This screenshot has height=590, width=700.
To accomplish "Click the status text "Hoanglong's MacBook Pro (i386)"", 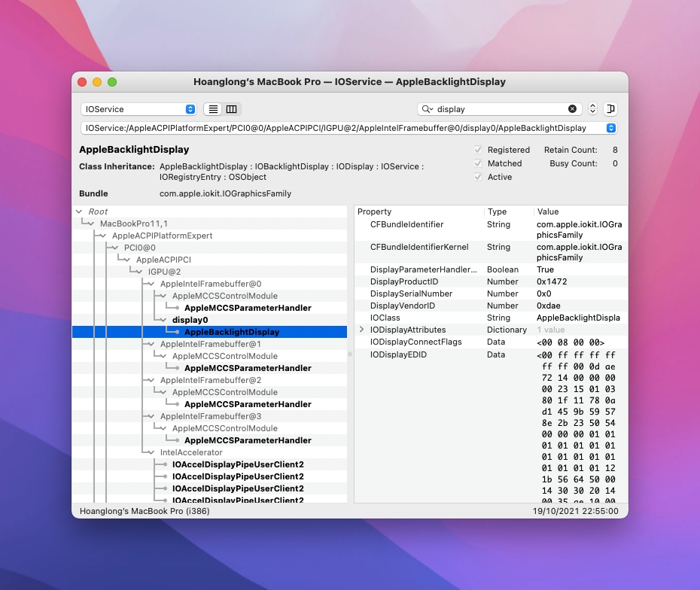I will click(145, 511).
